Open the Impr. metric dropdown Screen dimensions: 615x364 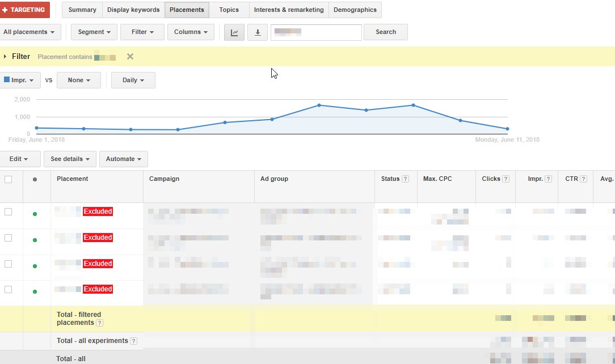[19, 80]
